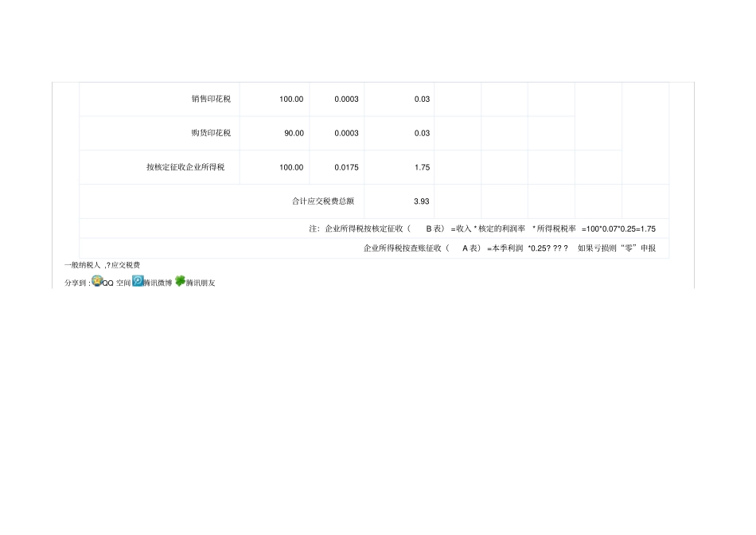Image resolution: width=756 pixels, height=535 pixels.
Task: Click the 0.03 amount in 购货印花税 row
Action: (422, 133)
